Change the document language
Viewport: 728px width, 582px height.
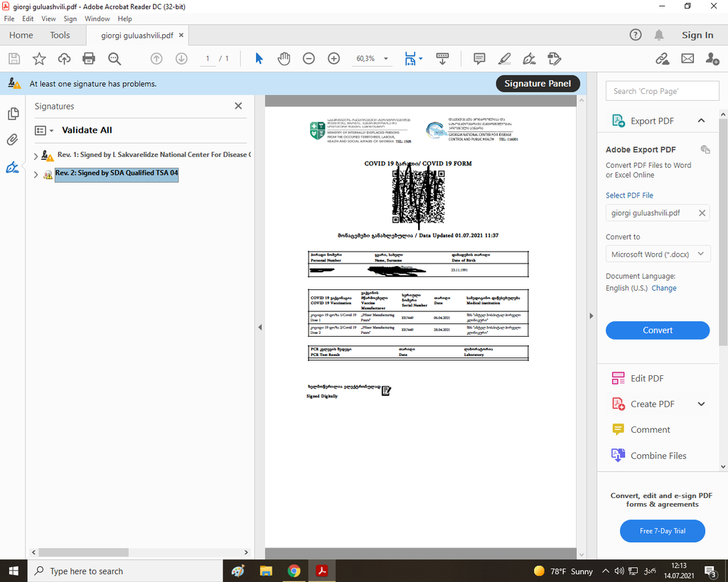tap(664, 289)
